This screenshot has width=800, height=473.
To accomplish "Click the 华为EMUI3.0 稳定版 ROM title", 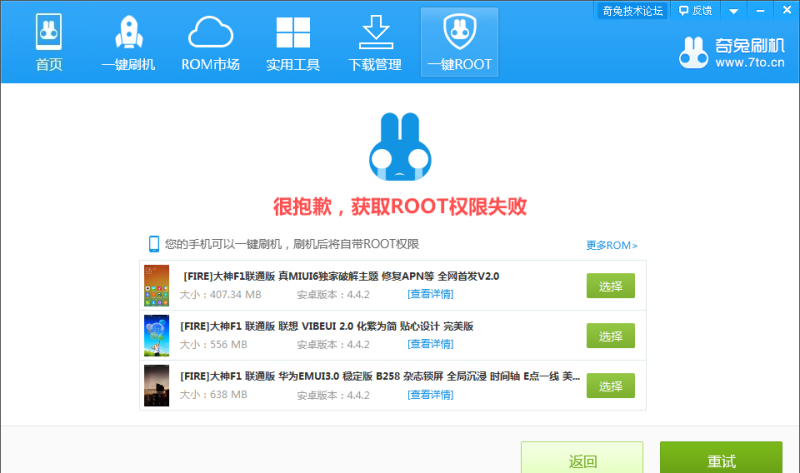I will [x=380, y=376].
